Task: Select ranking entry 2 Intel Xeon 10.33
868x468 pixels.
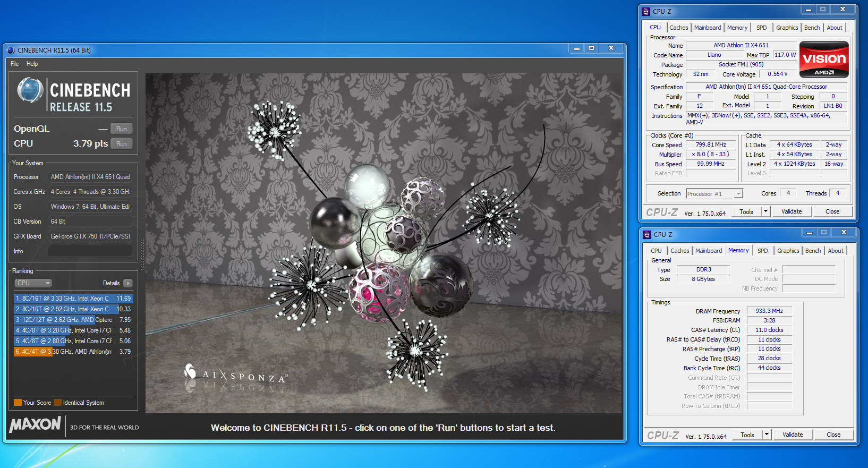Action: point(73,309)
